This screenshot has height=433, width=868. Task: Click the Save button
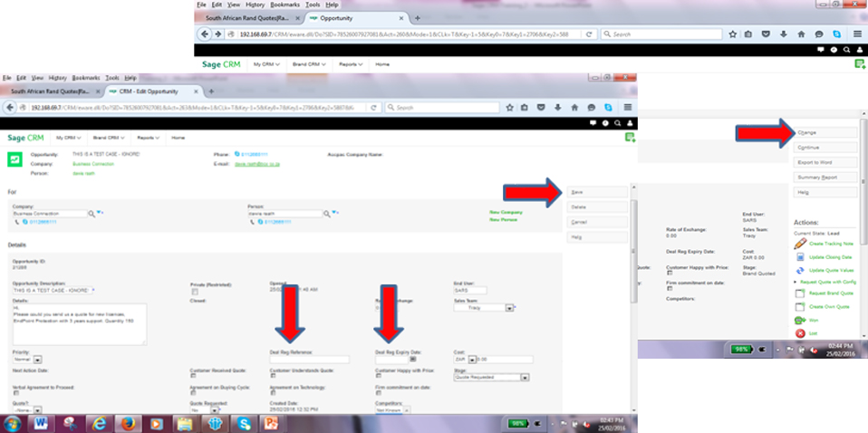pyautogui.click(x=597, y=191)
